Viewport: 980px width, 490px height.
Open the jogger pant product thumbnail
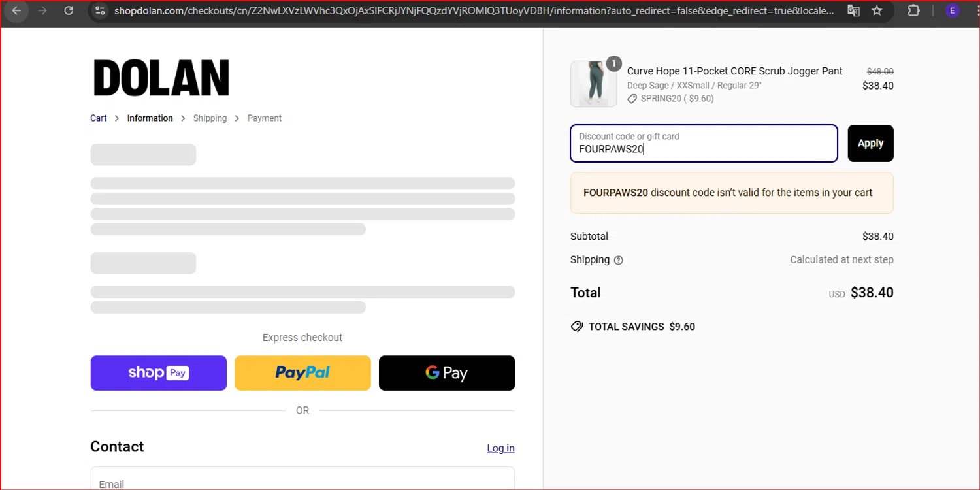(x=593, y=84)
